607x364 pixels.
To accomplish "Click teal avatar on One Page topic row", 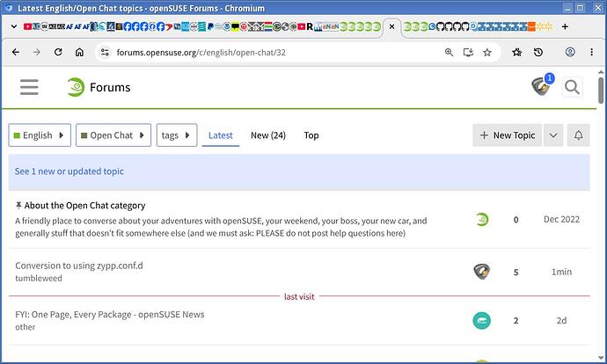I will click(x=481, y=321).
